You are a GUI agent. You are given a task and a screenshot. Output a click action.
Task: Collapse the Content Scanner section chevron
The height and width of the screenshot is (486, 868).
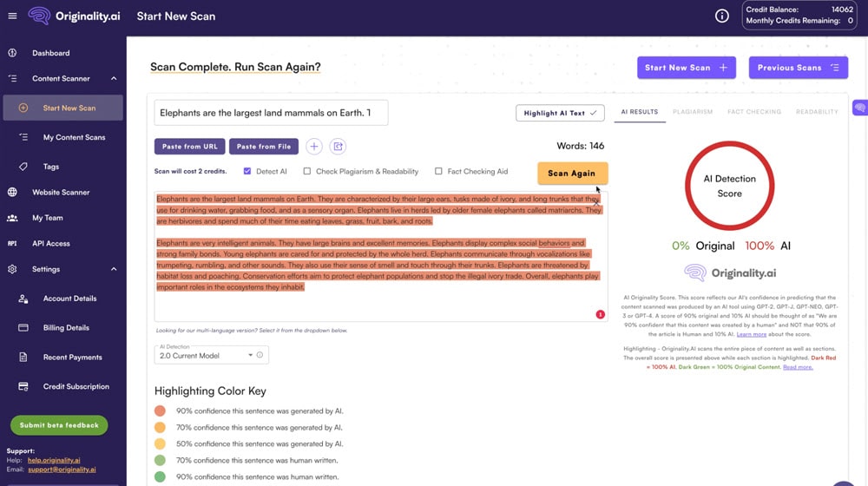(x=114, y=79)
